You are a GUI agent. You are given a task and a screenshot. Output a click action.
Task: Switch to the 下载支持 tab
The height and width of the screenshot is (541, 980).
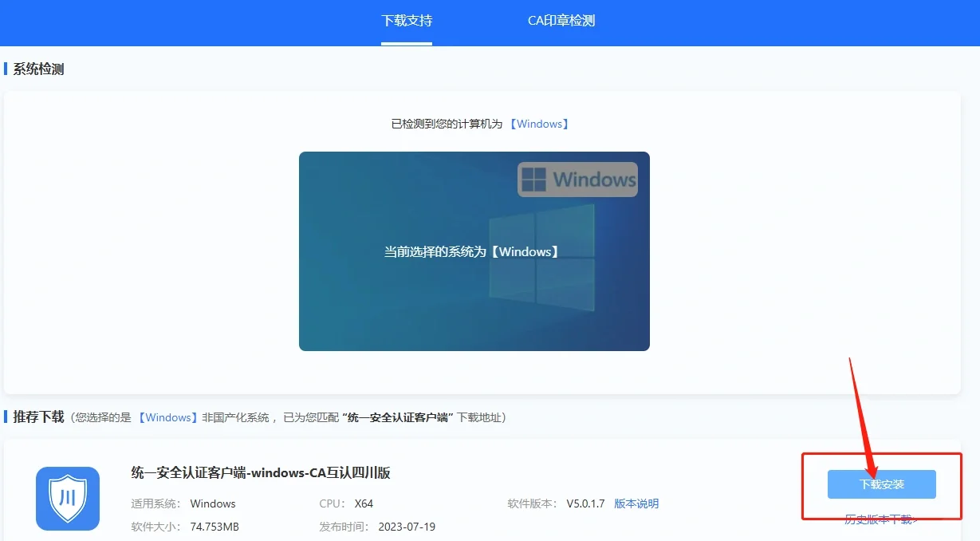point(407,21)
